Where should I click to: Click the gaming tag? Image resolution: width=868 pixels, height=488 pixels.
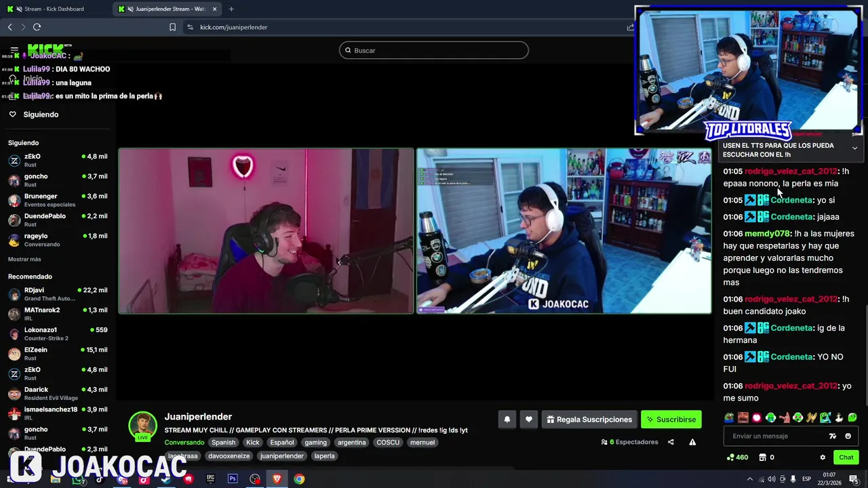[315, 443]
